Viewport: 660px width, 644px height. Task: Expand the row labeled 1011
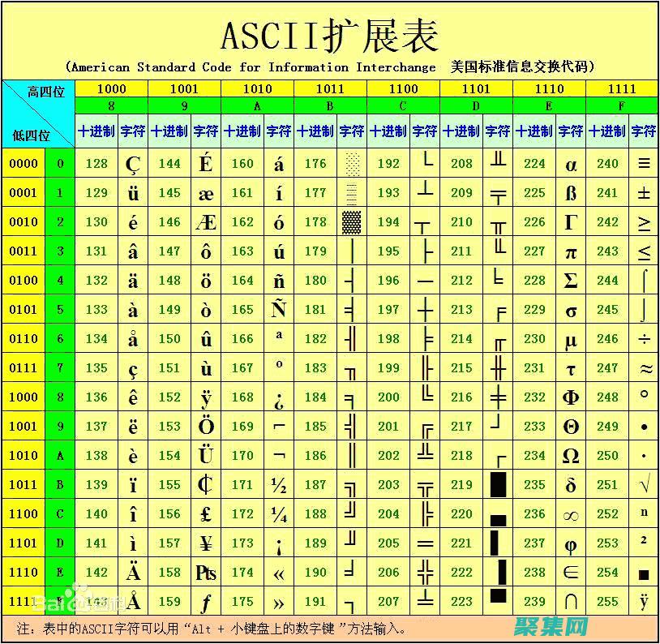pyautogui.click(x=25, y=485)
